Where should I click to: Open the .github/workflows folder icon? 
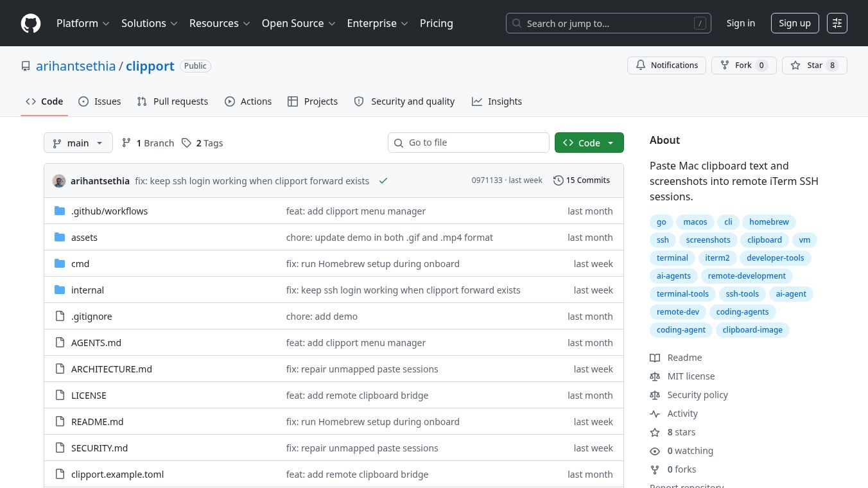(x=60, y=211)
